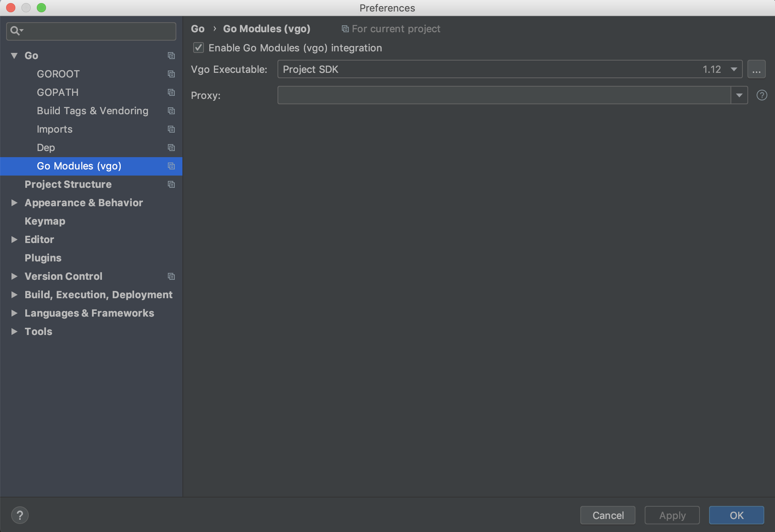This screenshot has width=775, height=532.
Task: Open the Keymap settings page
Action: (44, 221)
